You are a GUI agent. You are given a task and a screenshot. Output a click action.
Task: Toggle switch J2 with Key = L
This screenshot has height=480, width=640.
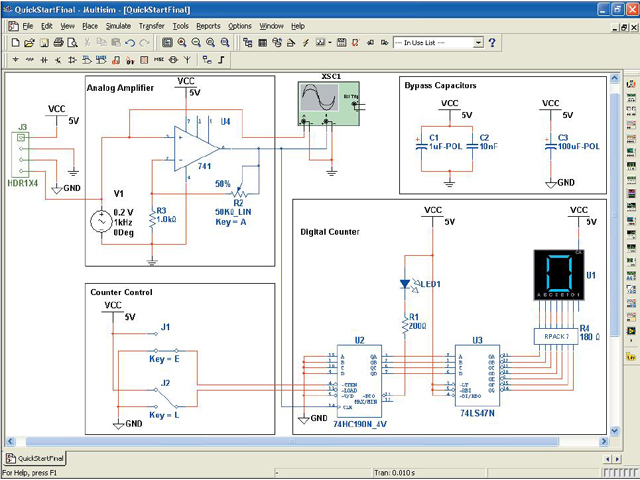[165, 398]
